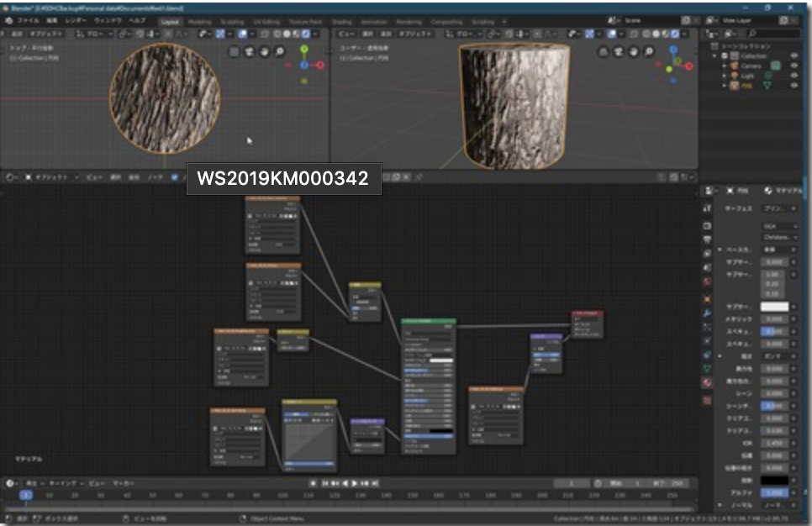
Task: Collapse the Collection tree in outliner
Action: click(714, 56)
